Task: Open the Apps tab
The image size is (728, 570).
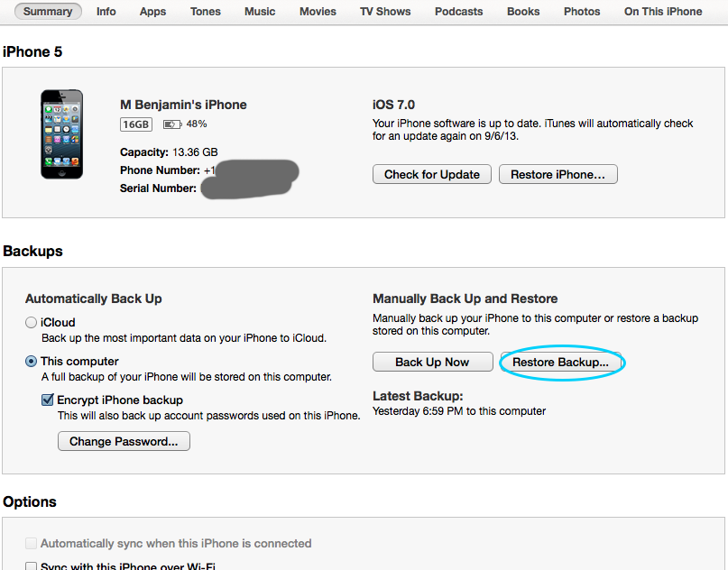Action: point(152,11)
